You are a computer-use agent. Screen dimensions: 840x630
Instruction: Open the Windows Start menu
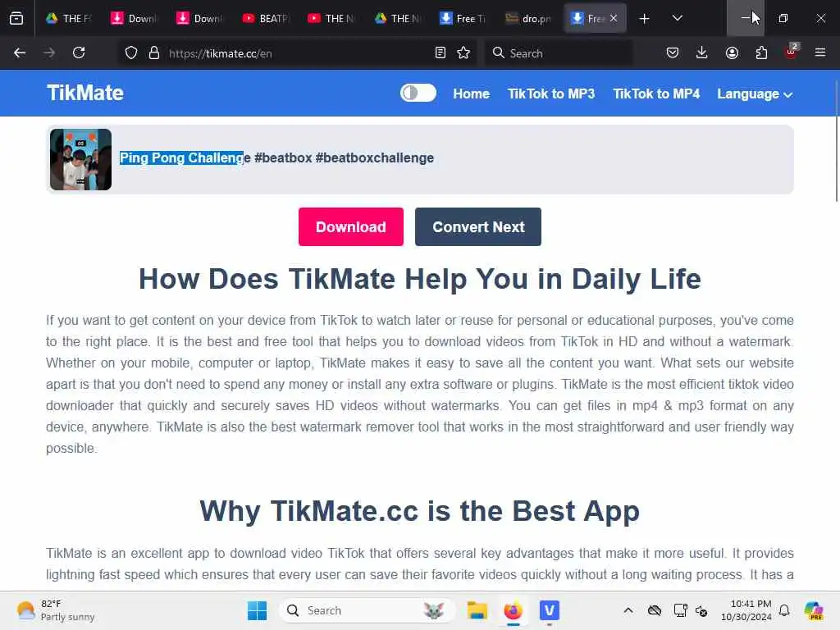point(257,610)
